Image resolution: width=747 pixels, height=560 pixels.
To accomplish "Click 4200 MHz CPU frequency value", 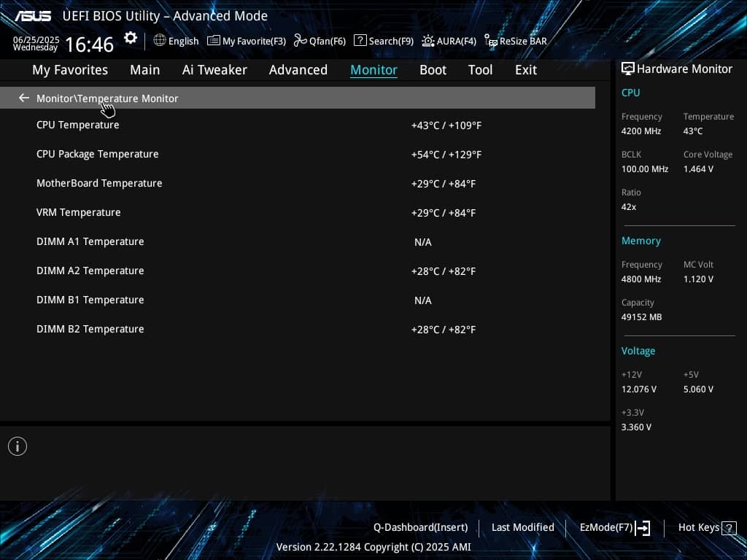I will (x=640, y=131).
